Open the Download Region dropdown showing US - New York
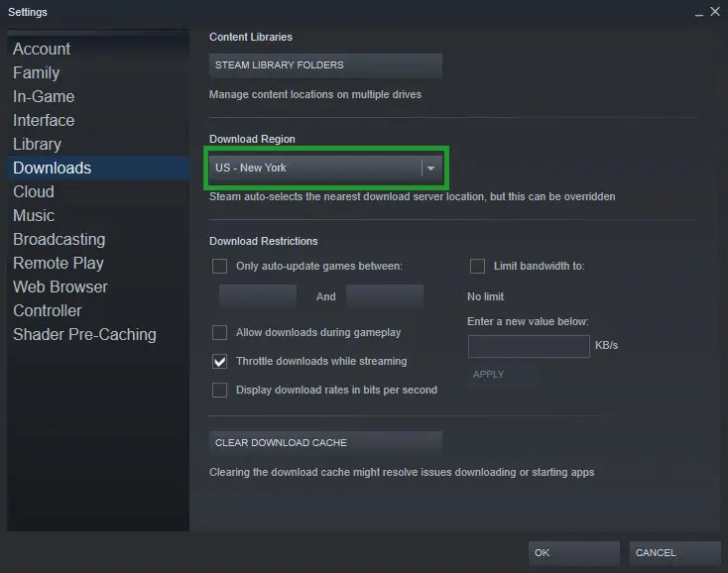Image resolution: width=728 pixels, height=573 pixels. pyautogui.click(x=325, y=168)
